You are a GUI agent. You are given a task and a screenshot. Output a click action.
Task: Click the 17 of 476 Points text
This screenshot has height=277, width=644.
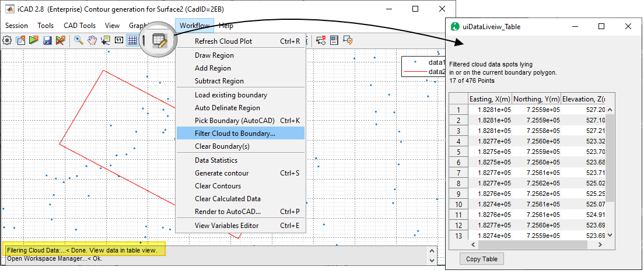pyautogui.click(x=472, y=81)
